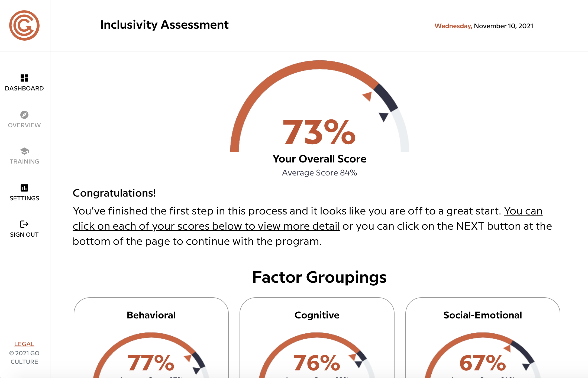Click the dark average marker on overall gauge
Screen dimensions: 588x378
pyautogui.click(x=383, y=117)
